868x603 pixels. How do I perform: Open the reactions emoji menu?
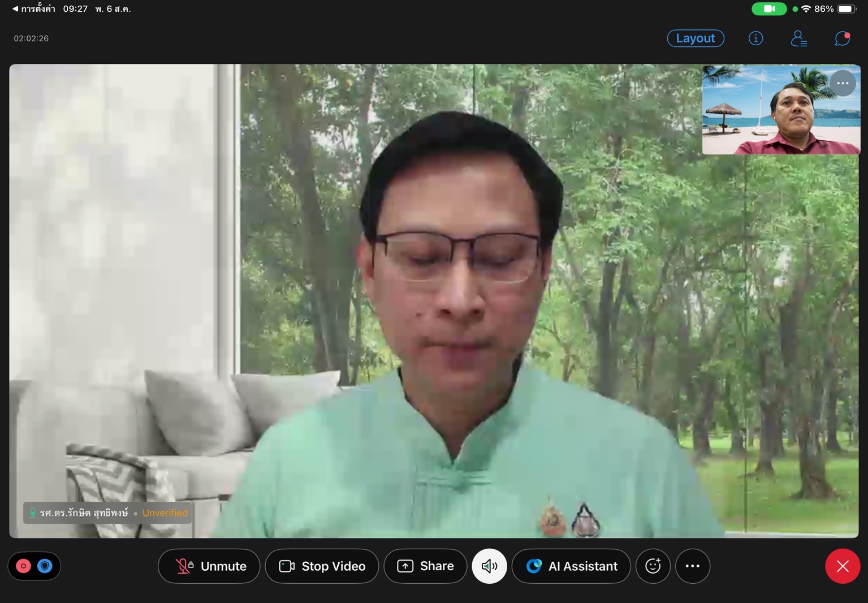[x=653, y=566]
